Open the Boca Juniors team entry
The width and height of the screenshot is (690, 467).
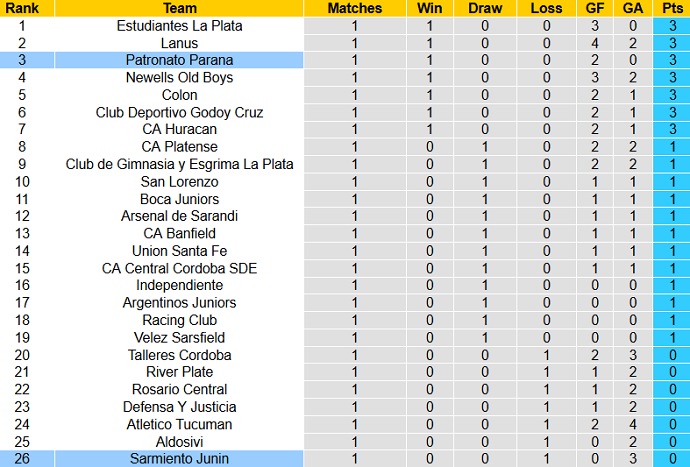click(179, 199)
